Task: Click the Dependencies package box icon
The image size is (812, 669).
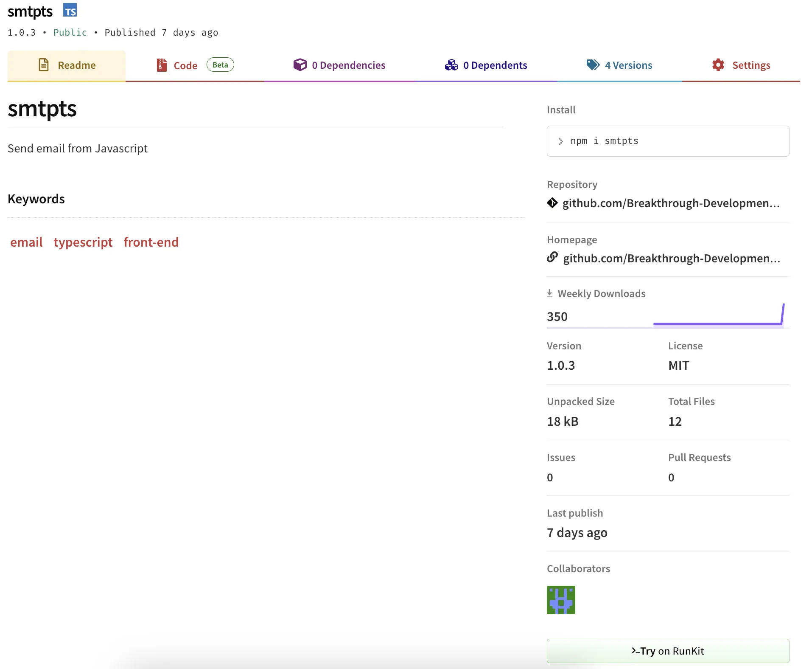Action: pos(300,65)
